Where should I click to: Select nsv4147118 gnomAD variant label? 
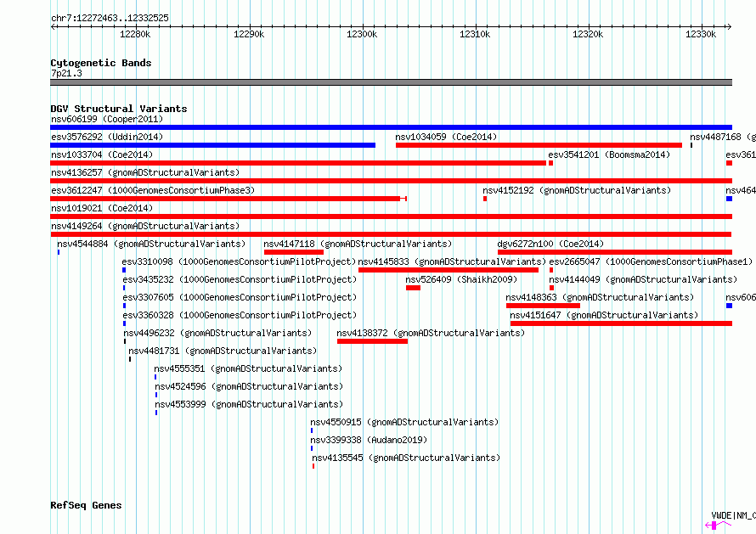358,244
